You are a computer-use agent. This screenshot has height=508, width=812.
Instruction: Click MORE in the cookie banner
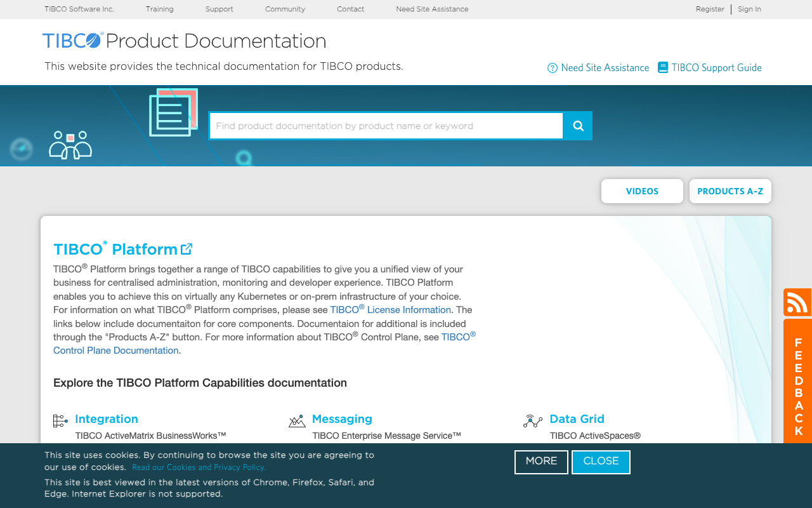coord(541,462)
